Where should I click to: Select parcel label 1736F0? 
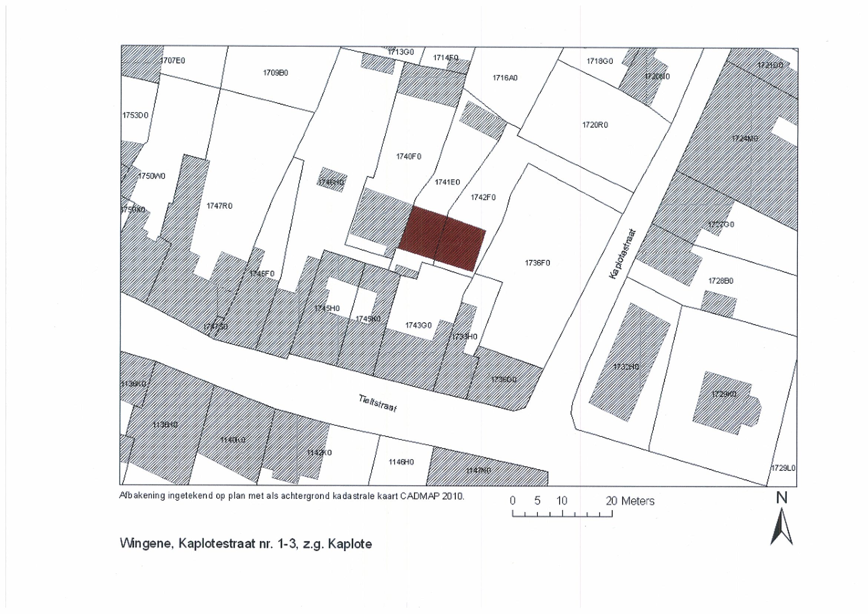tap(537, 263)
